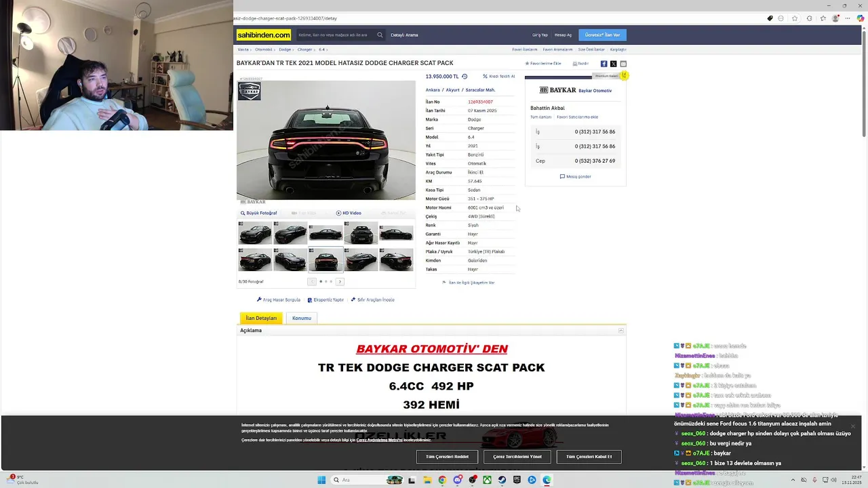The width and height of the screenshot is (868, 488).
Task: Click Favori Satıcılarıma Ekle link
Action: [x=577, y=117]
